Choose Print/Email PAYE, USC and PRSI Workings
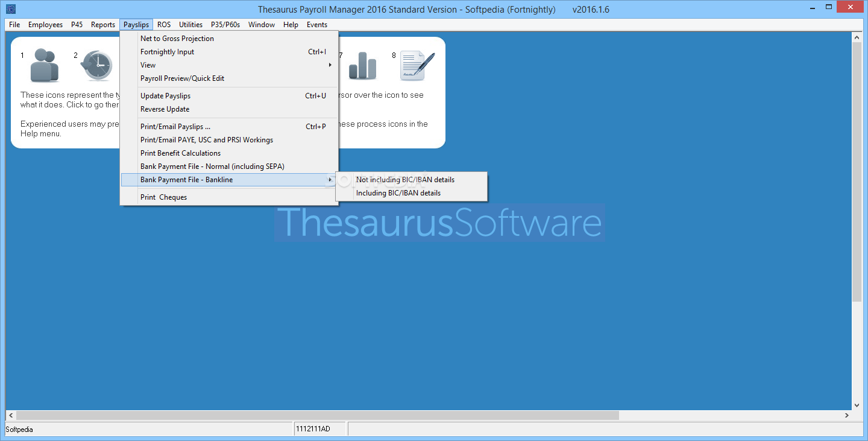The height and width of the screenshot is (441, 868). click(x=229, y=140)
